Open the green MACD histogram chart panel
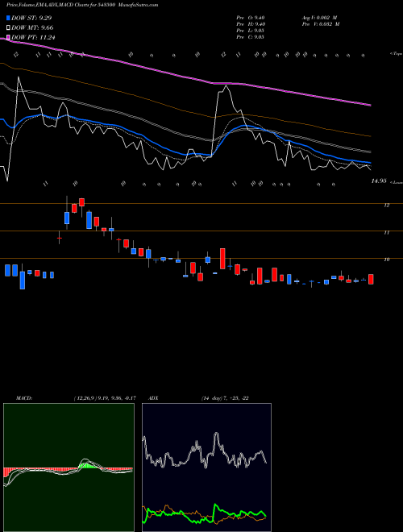403x532 pixels. 69,468
